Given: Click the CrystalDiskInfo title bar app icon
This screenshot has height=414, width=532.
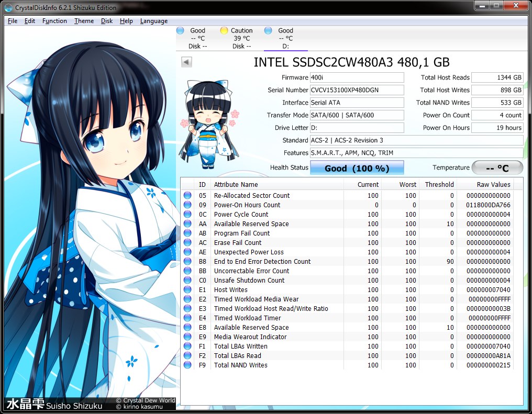Looking at the screenshot, I should (8, 7).
